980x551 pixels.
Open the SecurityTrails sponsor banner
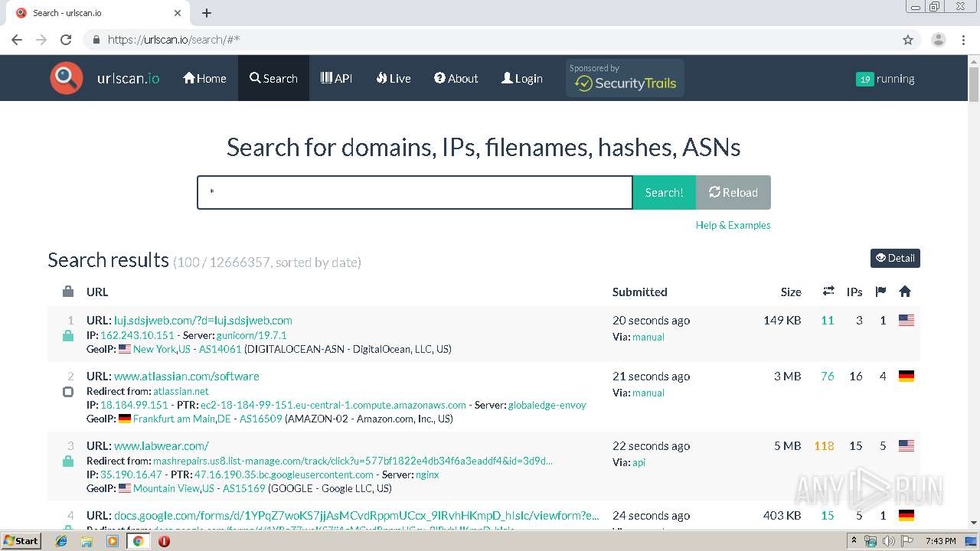pyautogui.click(x=625, y=78)
